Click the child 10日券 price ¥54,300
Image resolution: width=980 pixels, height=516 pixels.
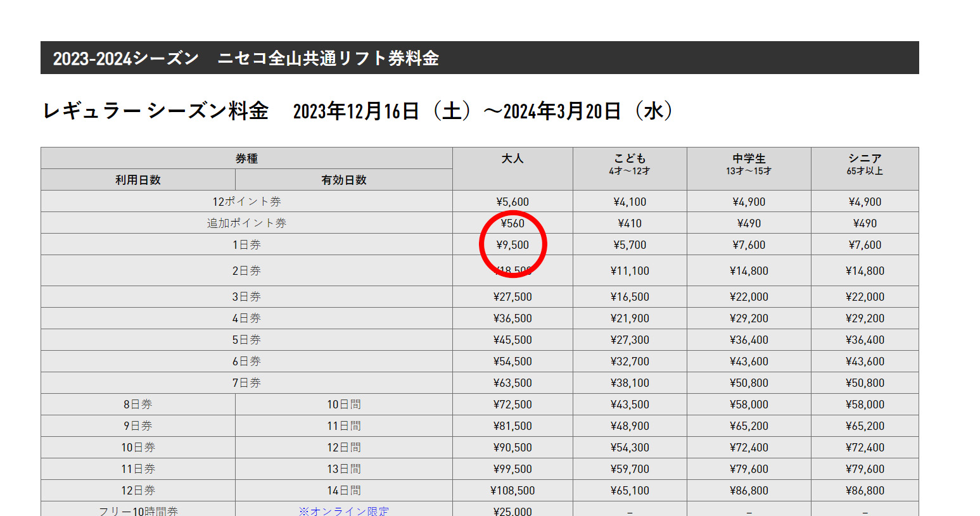[630, 448]
